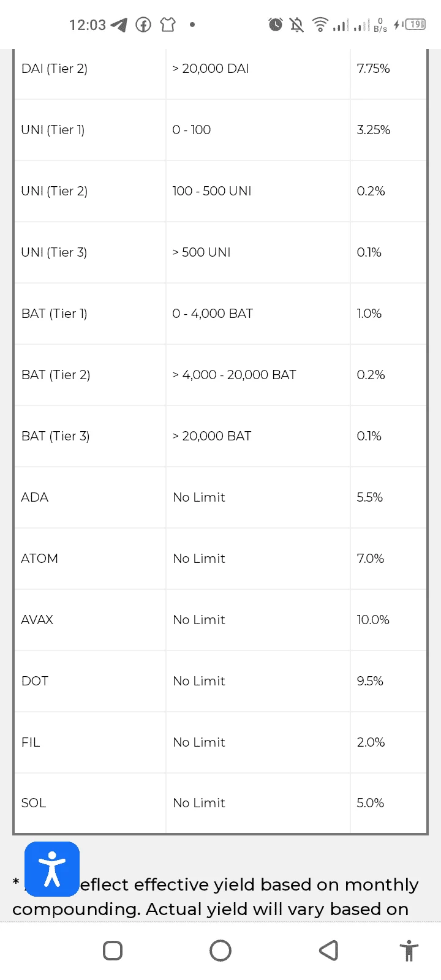The image size is (441, 980).
Task: Tap the ATOM No Limit cell
Action: click(x=258, y=559)
